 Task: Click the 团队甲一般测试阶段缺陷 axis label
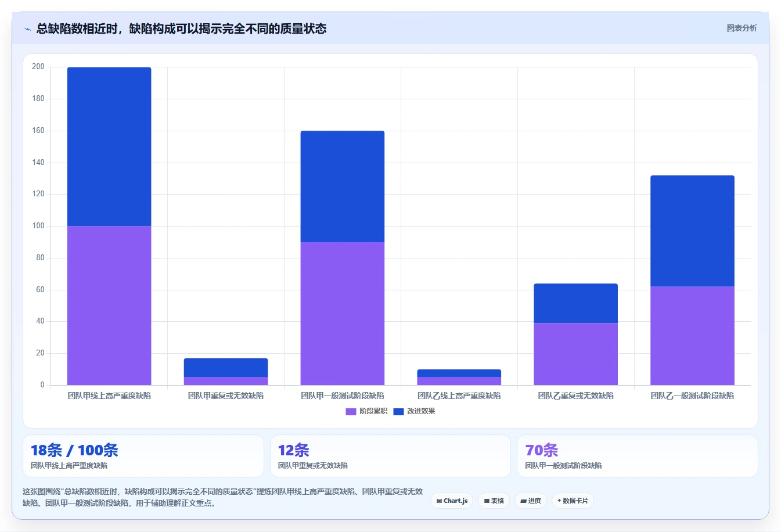coord(343,396)
